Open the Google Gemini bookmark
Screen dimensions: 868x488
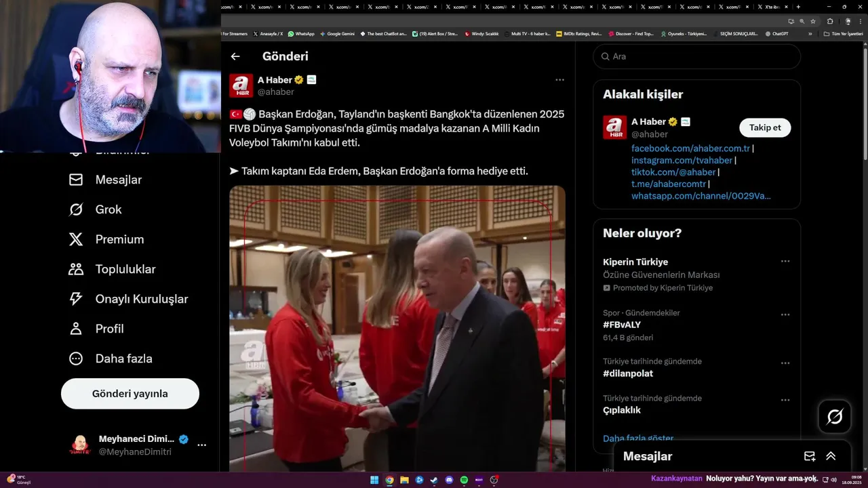coord(337,33)
